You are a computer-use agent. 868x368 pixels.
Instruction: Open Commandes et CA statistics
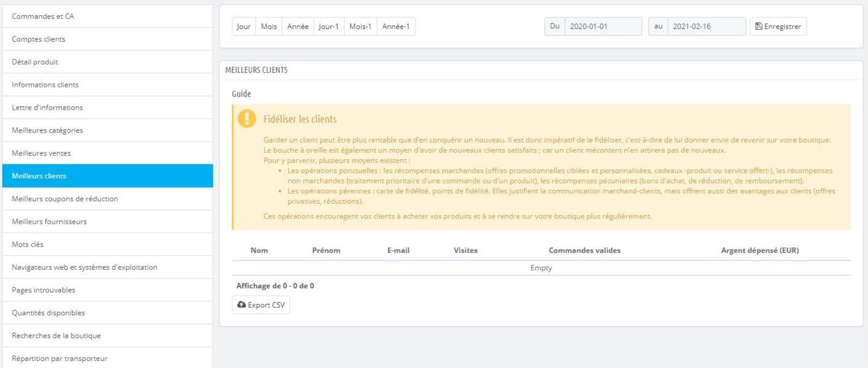click(x=108, y=16)
